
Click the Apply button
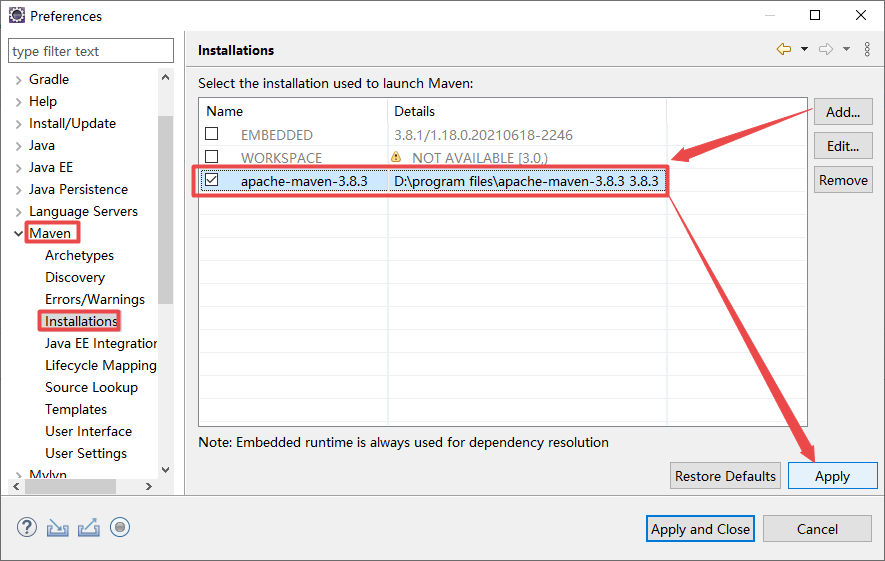[833, 476]
